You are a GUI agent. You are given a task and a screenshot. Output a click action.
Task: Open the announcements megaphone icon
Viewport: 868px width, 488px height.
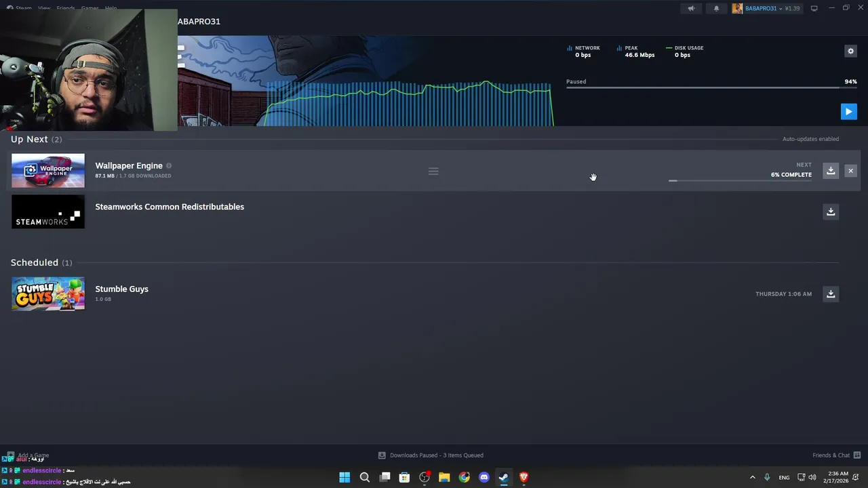(691, 8)
